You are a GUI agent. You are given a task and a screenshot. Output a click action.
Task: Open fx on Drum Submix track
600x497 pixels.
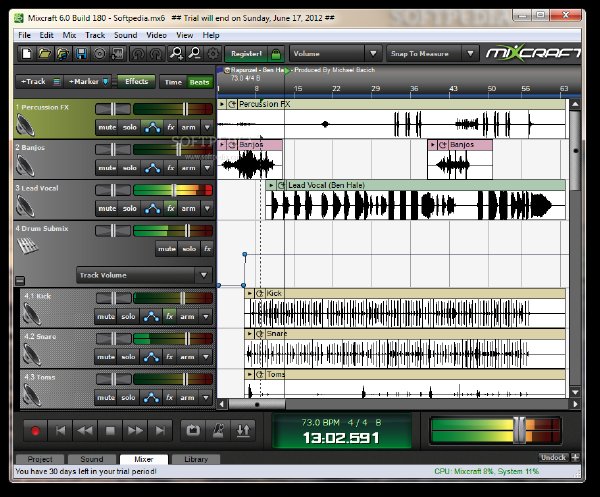point(207,249)
